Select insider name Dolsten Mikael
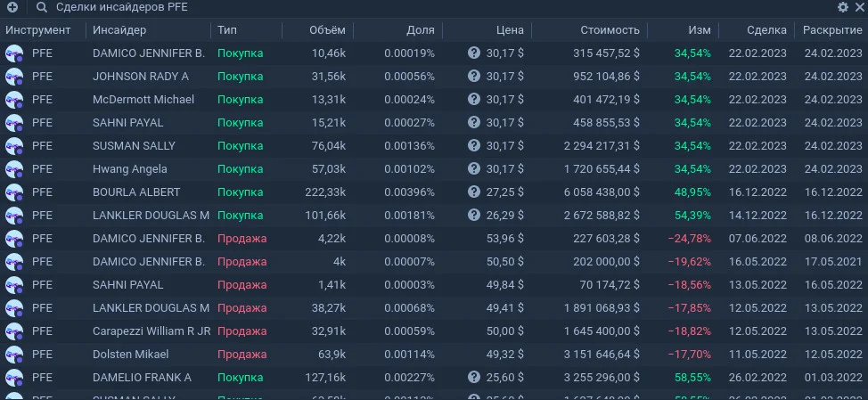Viewport: 868px width, 400px height. pyautogui.click(x=131, y=354)
